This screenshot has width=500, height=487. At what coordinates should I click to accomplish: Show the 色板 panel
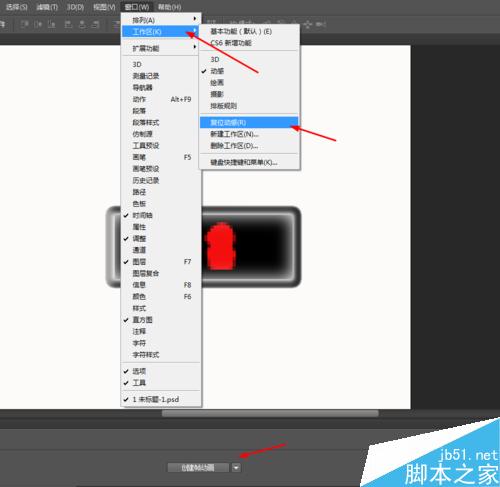161,204
